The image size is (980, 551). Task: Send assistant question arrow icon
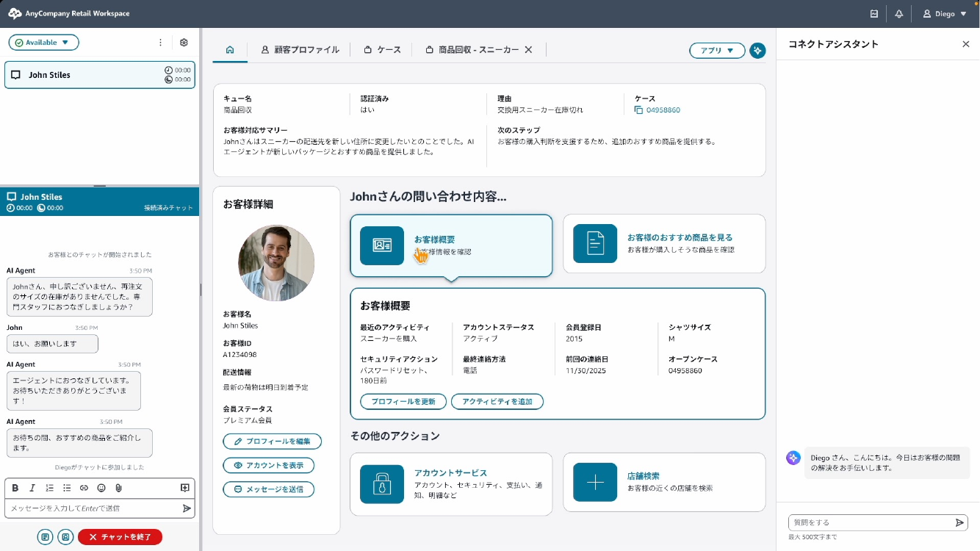coord(959,522)
